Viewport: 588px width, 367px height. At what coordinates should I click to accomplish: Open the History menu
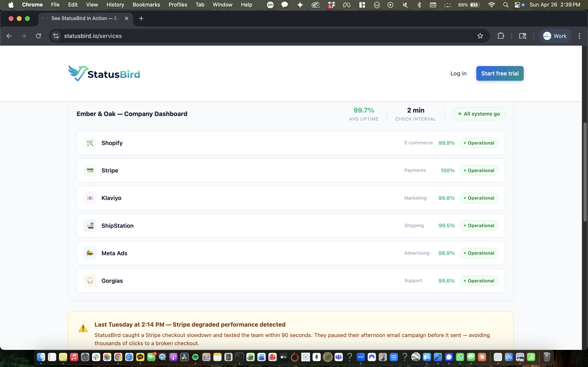(x=115, y=5)
